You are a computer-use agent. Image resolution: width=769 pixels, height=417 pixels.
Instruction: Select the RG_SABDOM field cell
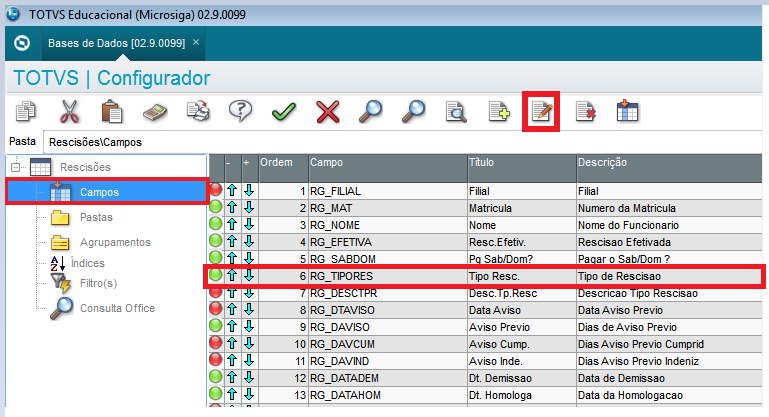coord(387,259)
